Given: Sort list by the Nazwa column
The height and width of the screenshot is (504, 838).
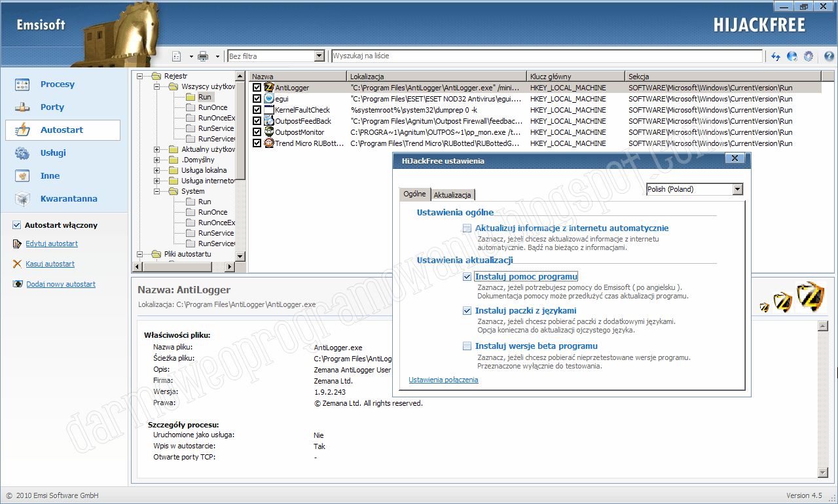Looking at the screenshot, I should (298, 76).
